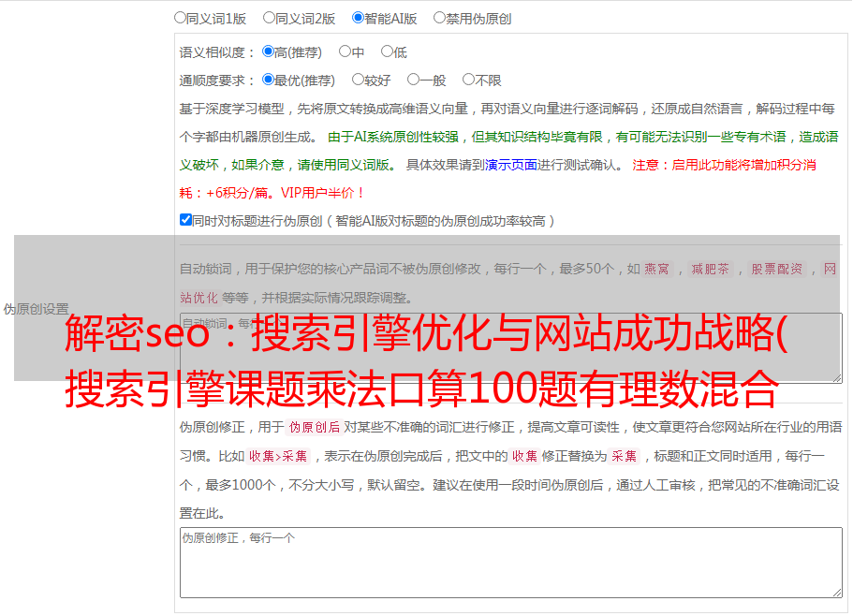Set 通顺度要求 to 较好
Viewport: 853px width, 616px height.
click(358, 80)
